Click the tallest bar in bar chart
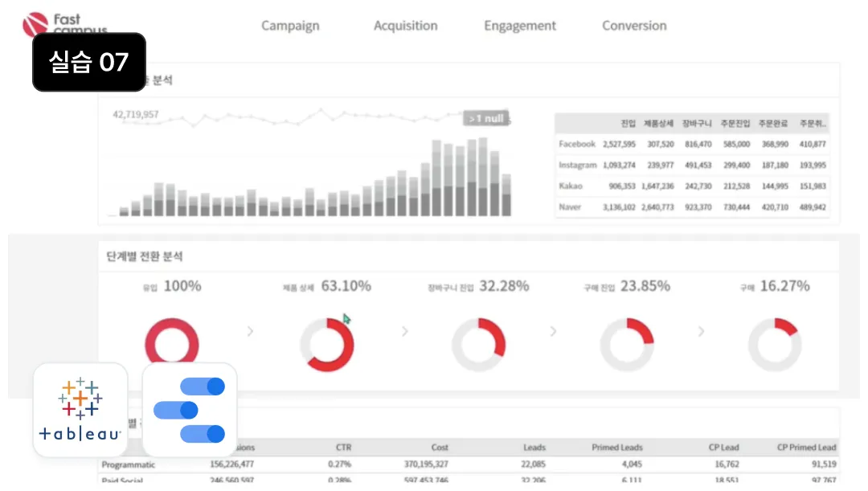The image size is (868, 491). click(483, 177)
